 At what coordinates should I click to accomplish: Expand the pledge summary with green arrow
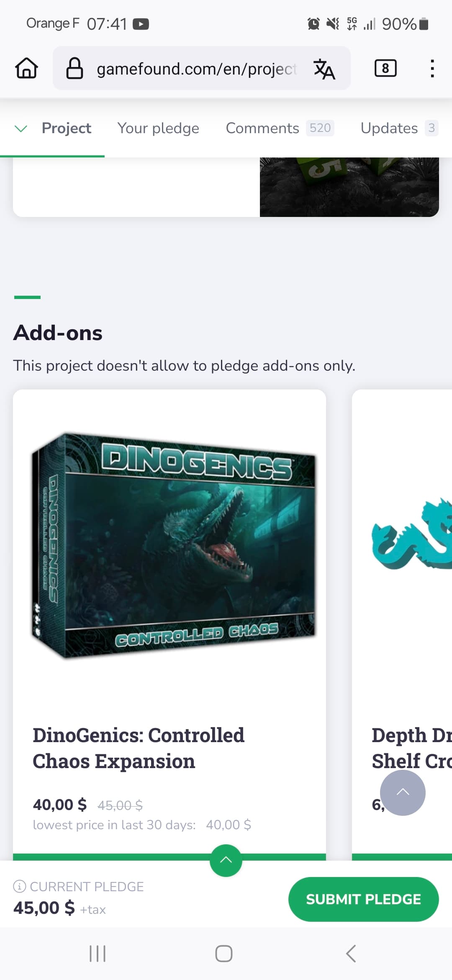226,861
